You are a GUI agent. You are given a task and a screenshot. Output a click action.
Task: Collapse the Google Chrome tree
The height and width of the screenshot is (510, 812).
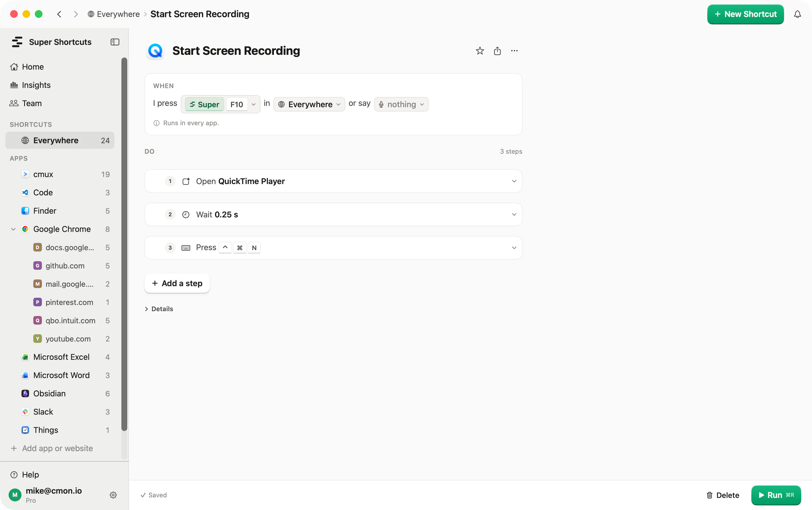pyautogui.click(x=13, y=229)
